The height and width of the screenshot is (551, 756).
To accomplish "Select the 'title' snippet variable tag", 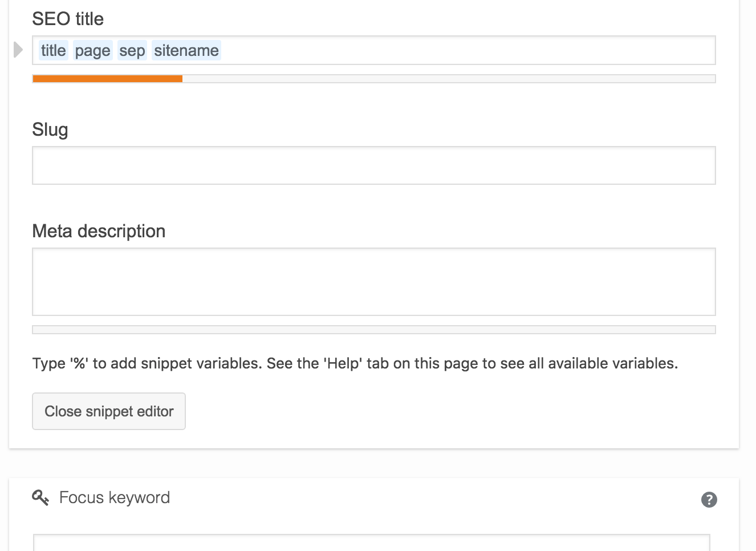I will pos(54,50).
